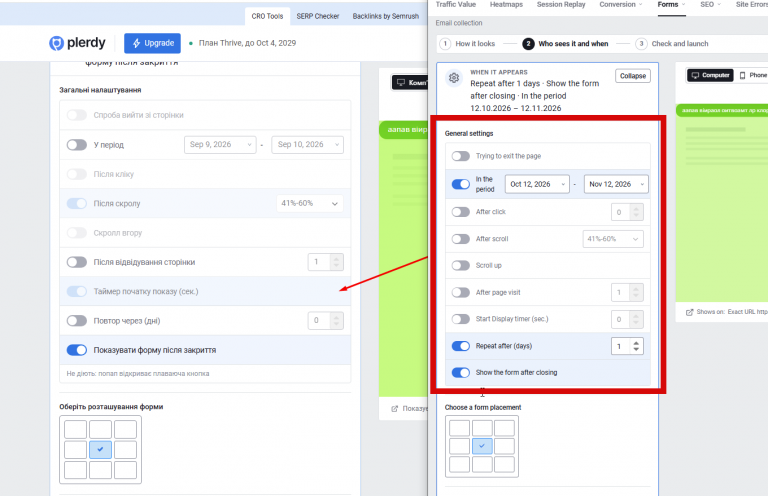
Task: Select top-left placement cell in right panel
Action: (x=459, y=428)
